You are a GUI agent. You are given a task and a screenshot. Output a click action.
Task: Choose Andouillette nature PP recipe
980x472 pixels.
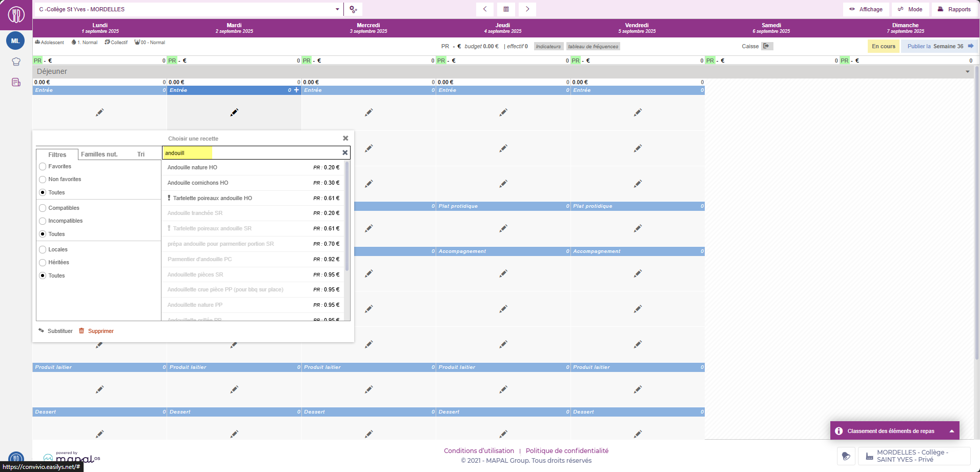point(253,305)
